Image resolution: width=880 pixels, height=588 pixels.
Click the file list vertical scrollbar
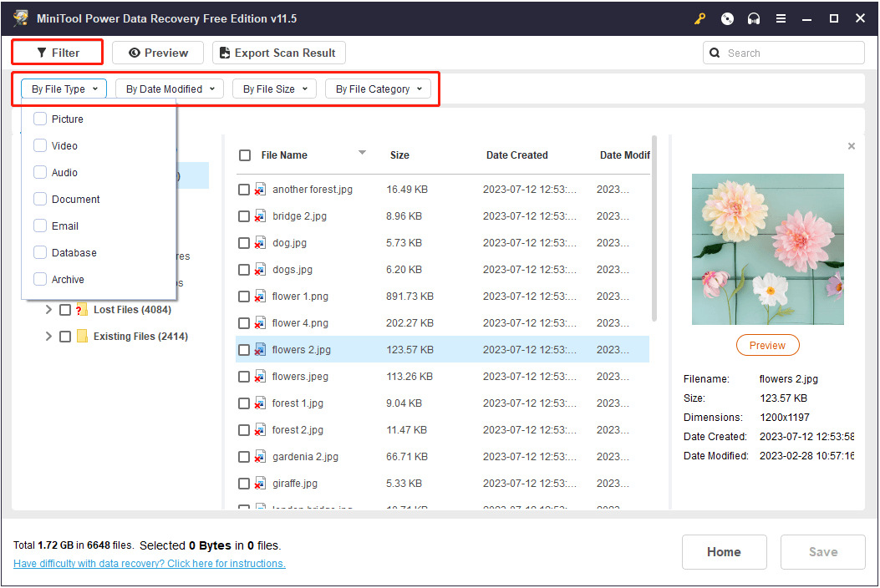click(x=654, y=228)
